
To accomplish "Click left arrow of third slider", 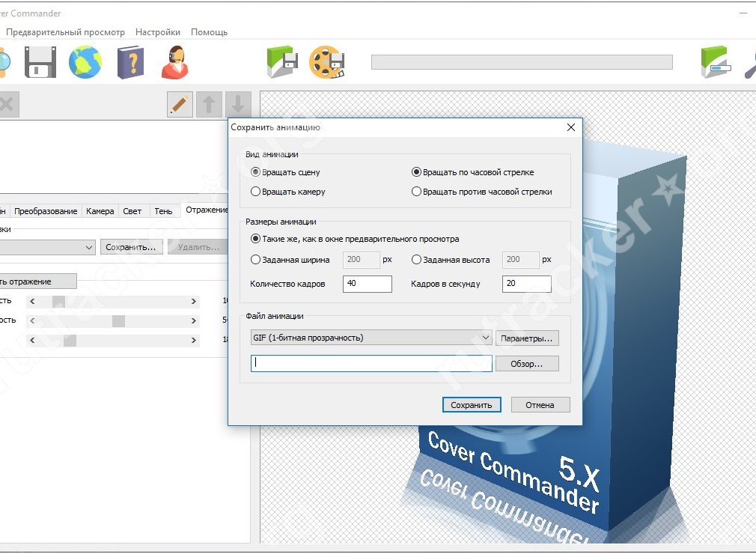I will 32,341.
